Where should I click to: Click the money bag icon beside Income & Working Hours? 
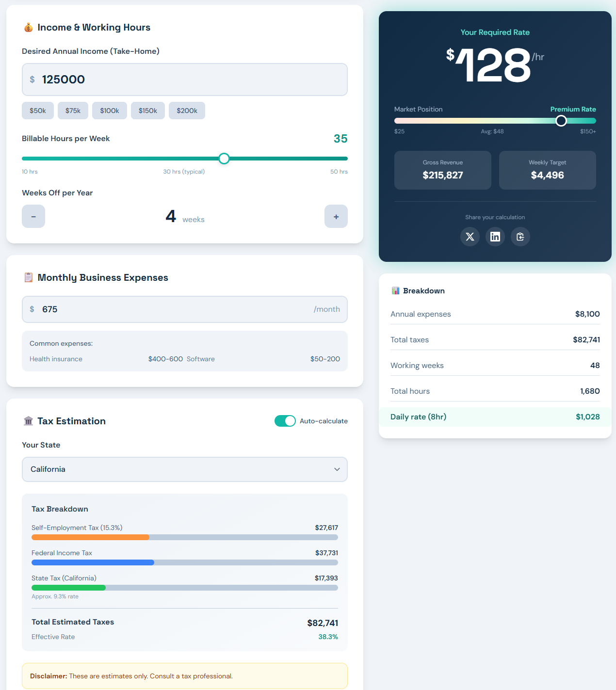tap(28, 27)
